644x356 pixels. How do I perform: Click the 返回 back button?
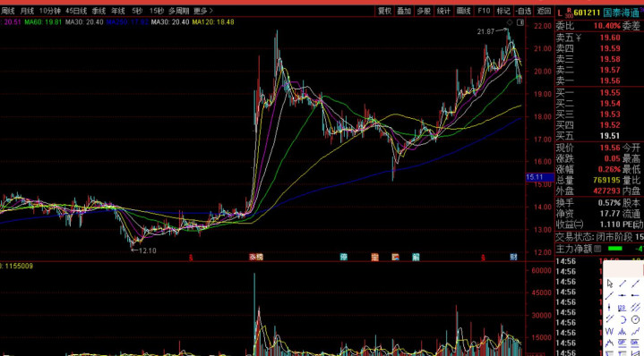point(544,11)
